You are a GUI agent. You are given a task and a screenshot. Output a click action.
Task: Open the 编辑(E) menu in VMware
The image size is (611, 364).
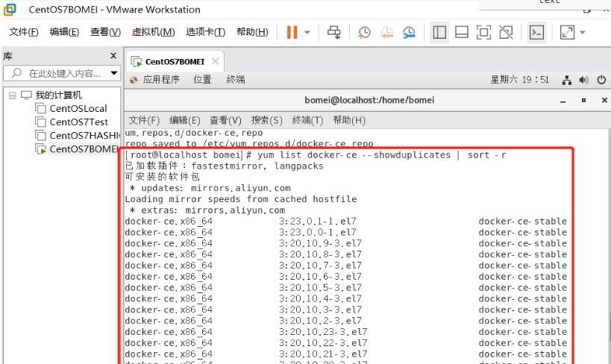coord(64,32)
